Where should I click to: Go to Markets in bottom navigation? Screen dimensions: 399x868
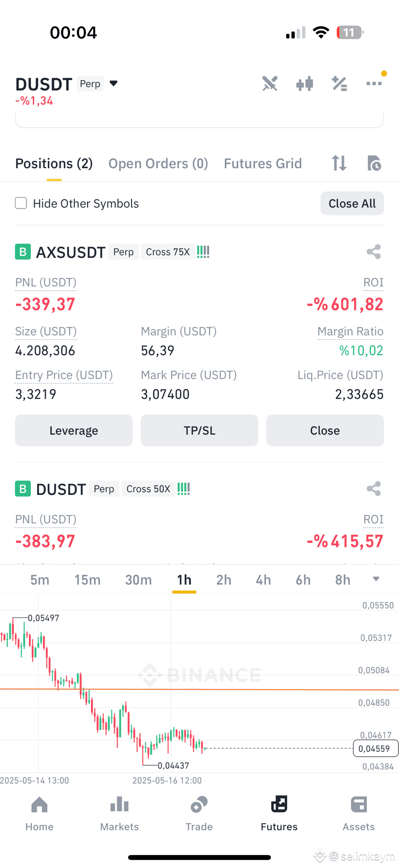[120, 814]
